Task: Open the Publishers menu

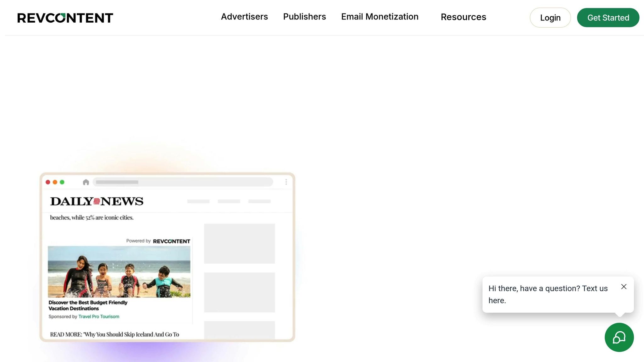Action: tap(304, 17)
